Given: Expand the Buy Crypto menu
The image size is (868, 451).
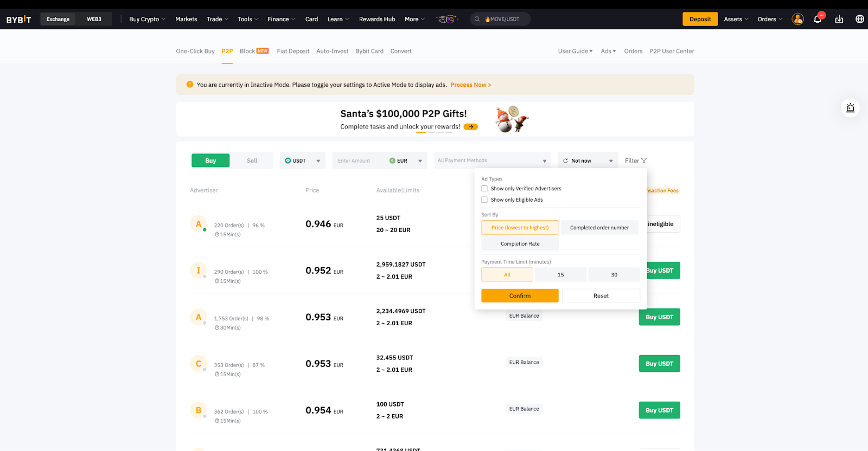Looking at the screenshot, I should click(x=147, y=19).
